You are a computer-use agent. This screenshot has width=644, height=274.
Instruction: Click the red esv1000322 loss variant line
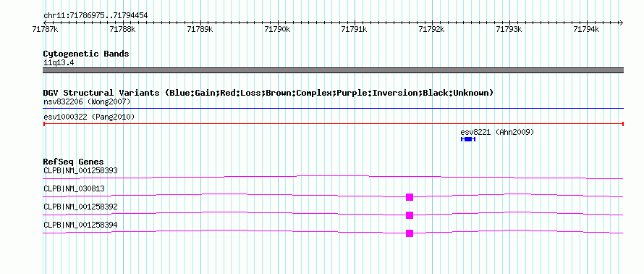coord(333,123)
